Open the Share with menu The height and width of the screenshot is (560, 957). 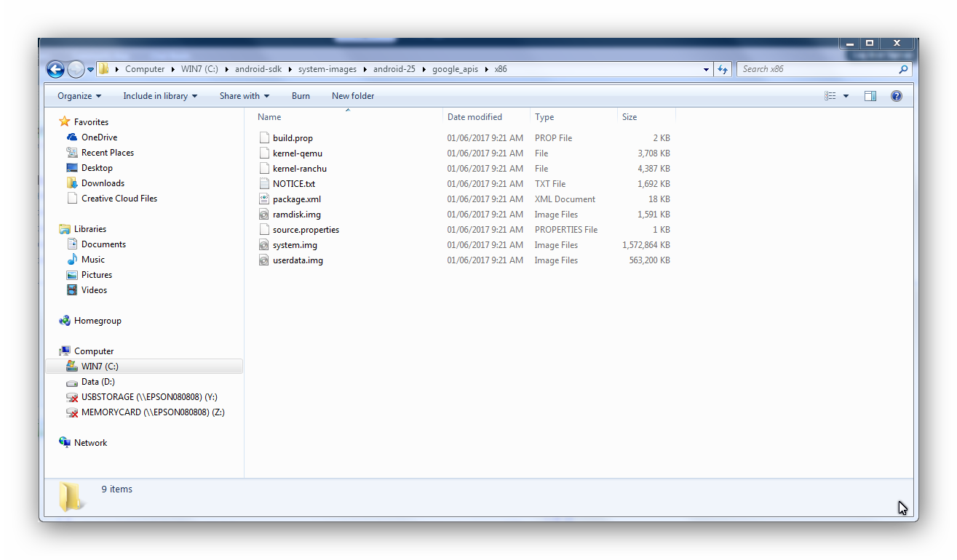point(245,96)
